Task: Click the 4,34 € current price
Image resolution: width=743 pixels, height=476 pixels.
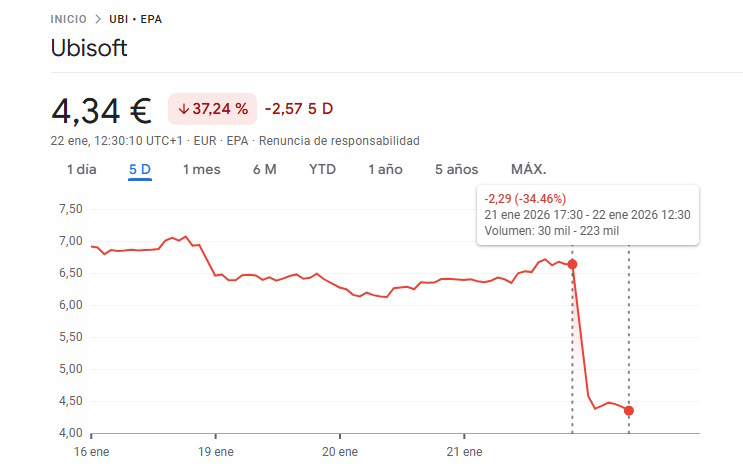Action: [x=100, y=108]
